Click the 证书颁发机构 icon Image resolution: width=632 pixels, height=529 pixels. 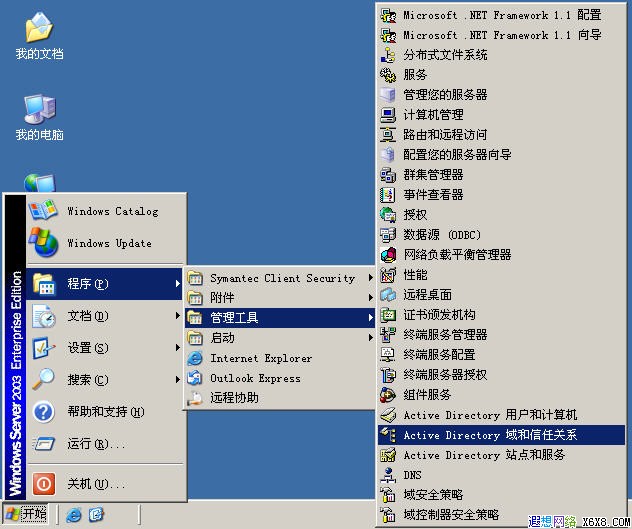388,314
